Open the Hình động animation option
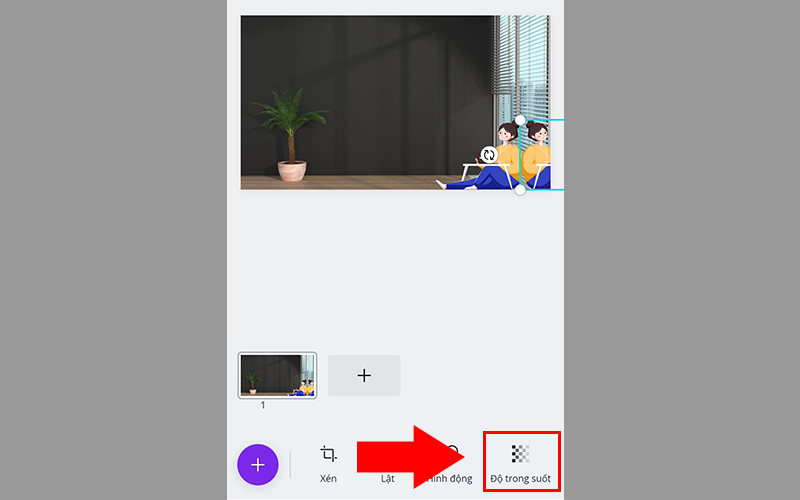The width and height of the screenshot is (800, 500). 449,479
